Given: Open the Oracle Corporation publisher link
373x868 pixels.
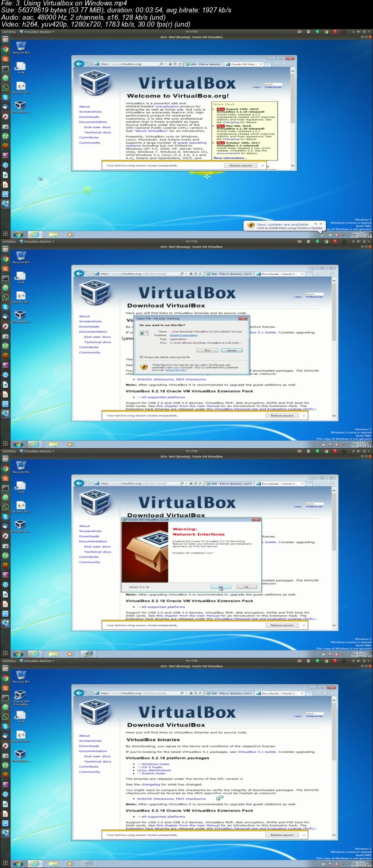Looking at the screenshot, I should [x=184, y=335].
